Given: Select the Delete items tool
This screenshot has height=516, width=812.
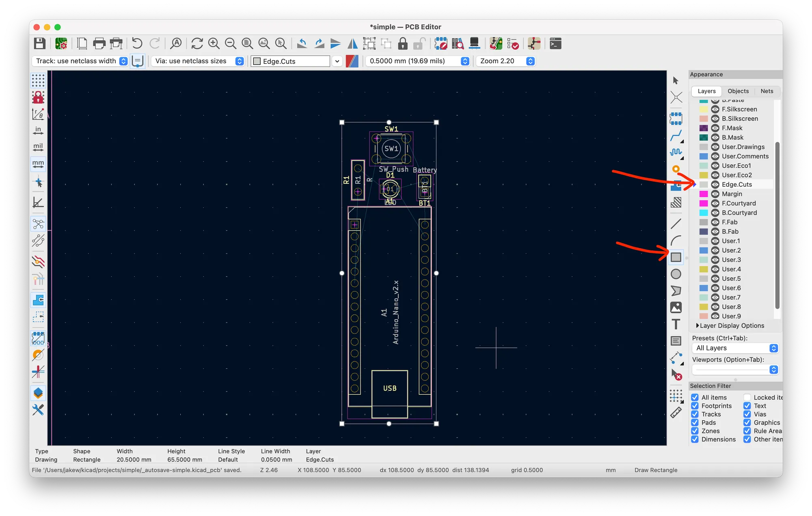Looking at the screenshot, I should (676, 374).
